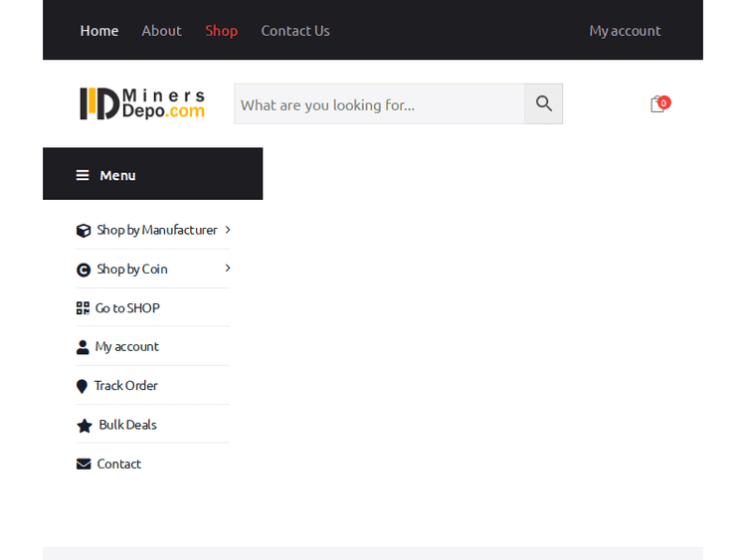746x560 pixels.
Task: Click the location pin Track Order icon
Action: coord(83,386)
